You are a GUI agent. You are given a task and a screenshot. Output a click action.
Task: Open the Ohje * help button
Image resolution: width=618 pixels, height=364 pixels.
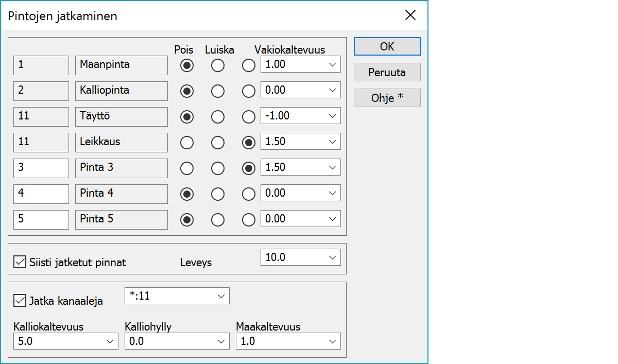click(x=387, y=98)
